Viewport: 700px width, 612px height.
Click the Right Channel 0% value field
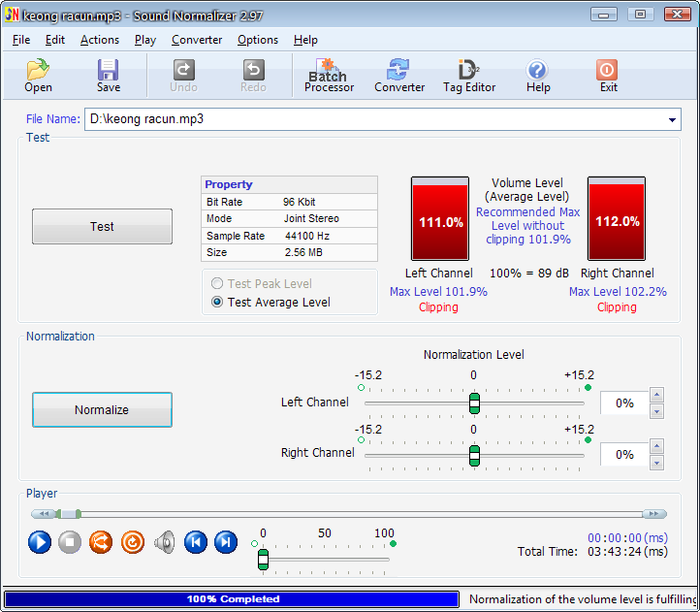624,454
